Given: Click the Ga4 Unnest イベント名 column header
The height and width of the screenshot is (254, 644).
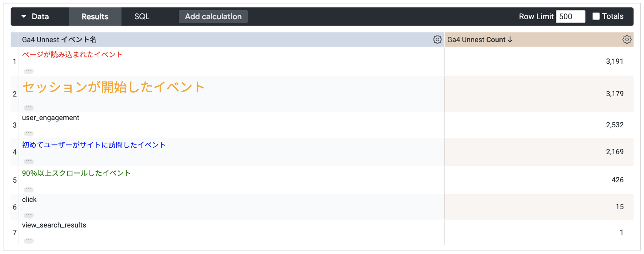Looking at the screenshot, I should 59,40.
